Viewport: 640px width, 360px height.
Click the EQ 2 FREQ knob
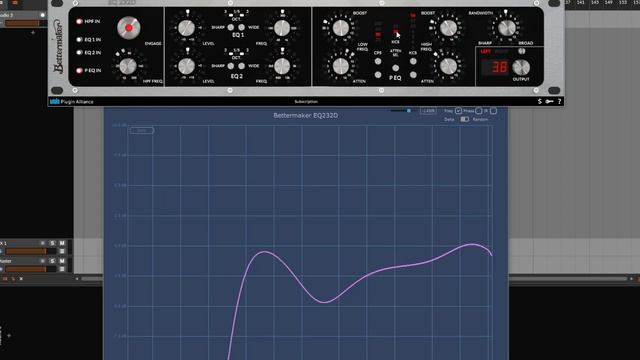[x=282, y=66]
